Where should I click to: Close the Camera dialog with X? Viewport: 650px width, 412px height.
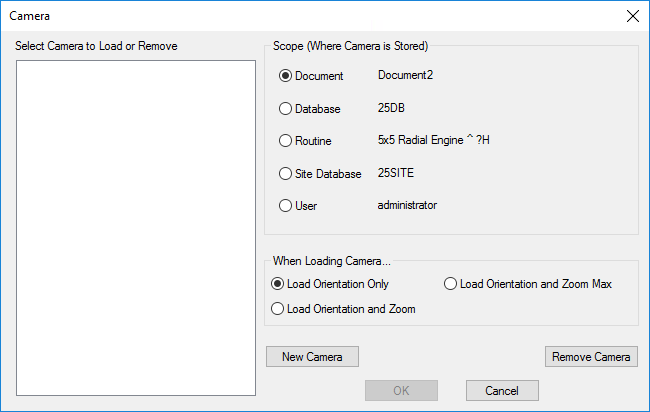click(x=631, y=16)
